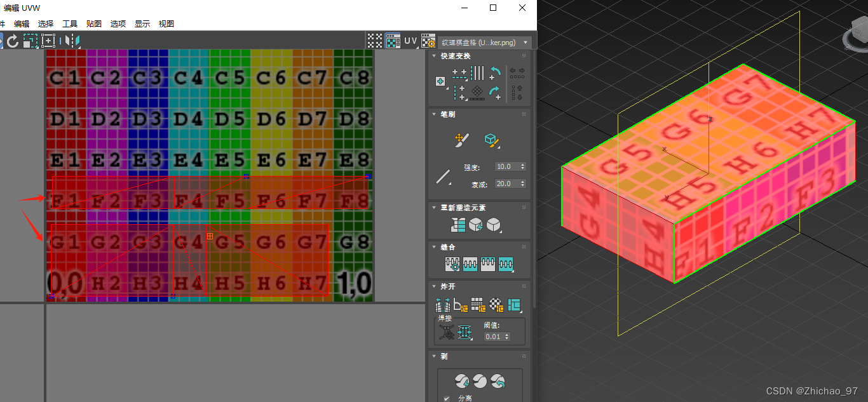The image size is (868, 402).
Task: Click the 强度 value field 10.0
Action: pos(507,166)
